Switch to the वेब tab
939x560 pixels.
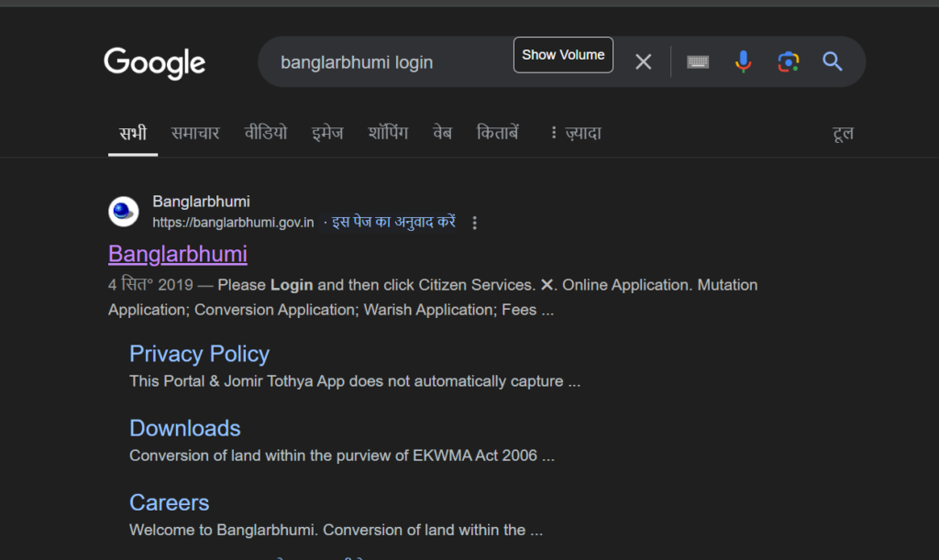[443, 133]
